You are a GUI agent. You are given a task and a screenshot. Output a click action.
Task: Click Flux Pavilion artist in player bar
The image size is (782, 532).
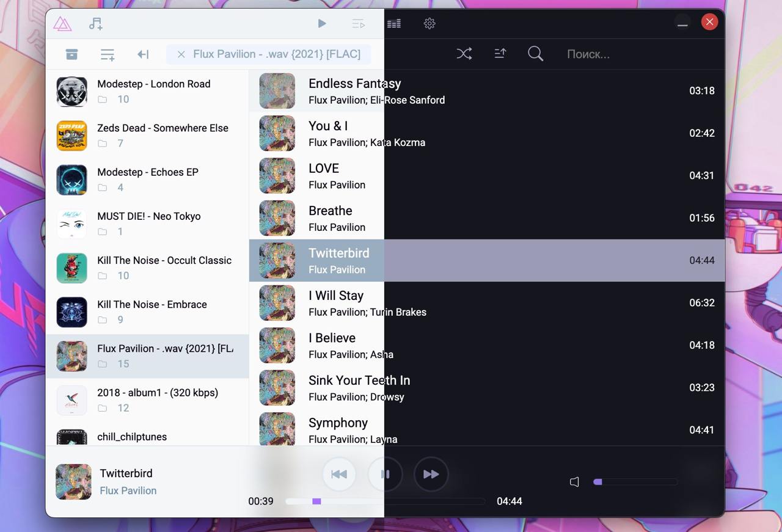click(128, 490)
